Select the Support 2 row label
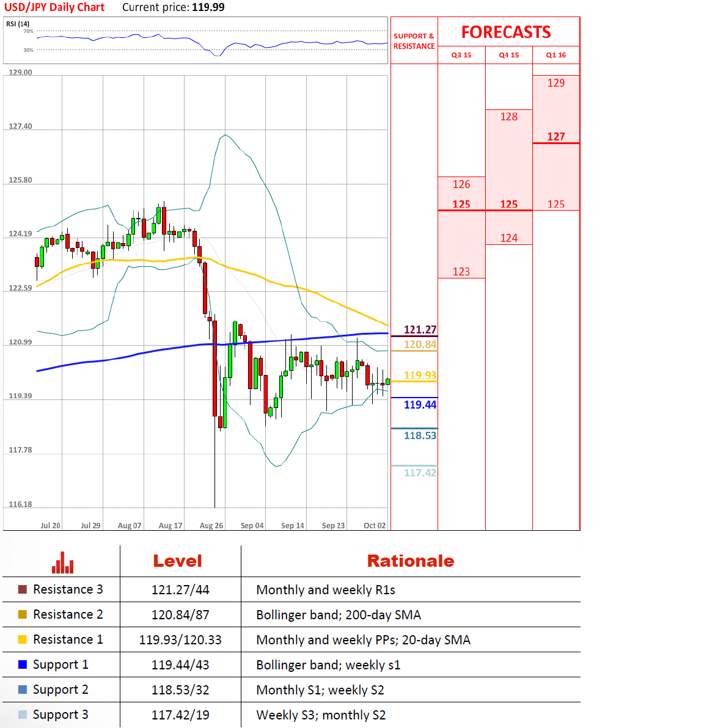Image resolution: width=704 pixels, height=728 pixels. point(61,690)
